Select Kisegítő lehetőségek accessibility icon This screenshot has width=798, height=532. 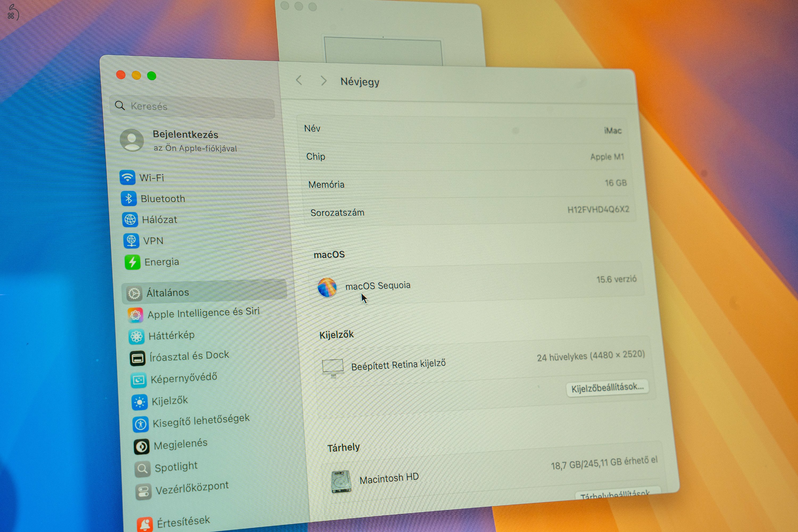pos(141,424)
